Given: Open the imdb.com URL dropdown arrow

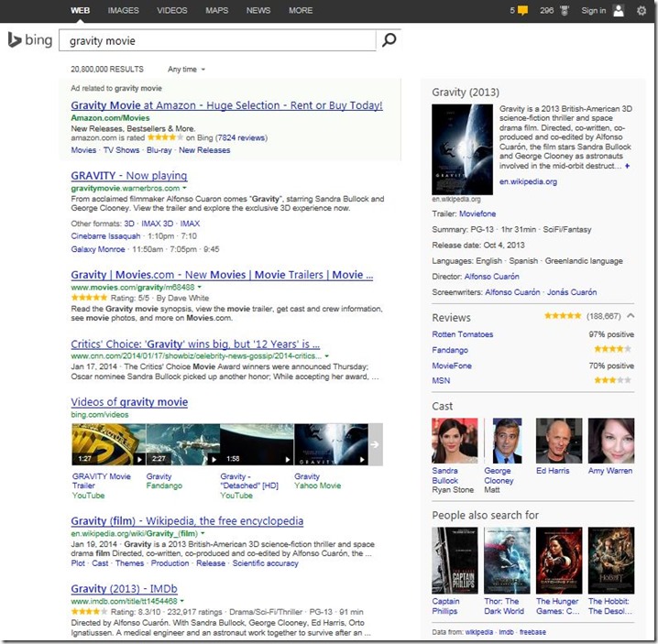Looking at the screenshot, I should (x=181, y=601).
